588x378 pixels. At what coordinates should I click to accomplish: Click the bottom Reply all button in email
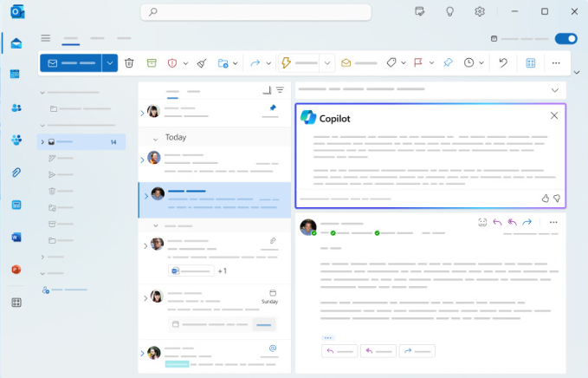378,351
